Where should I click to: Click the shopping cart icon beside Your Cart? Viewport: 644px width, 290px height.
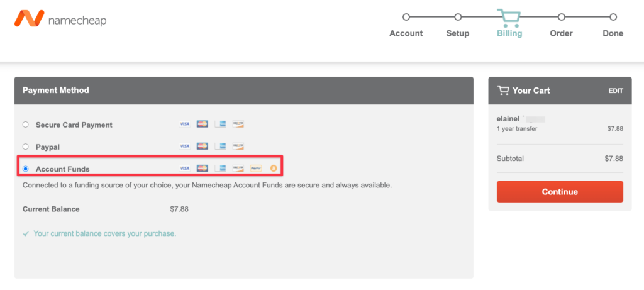point(502,91)
